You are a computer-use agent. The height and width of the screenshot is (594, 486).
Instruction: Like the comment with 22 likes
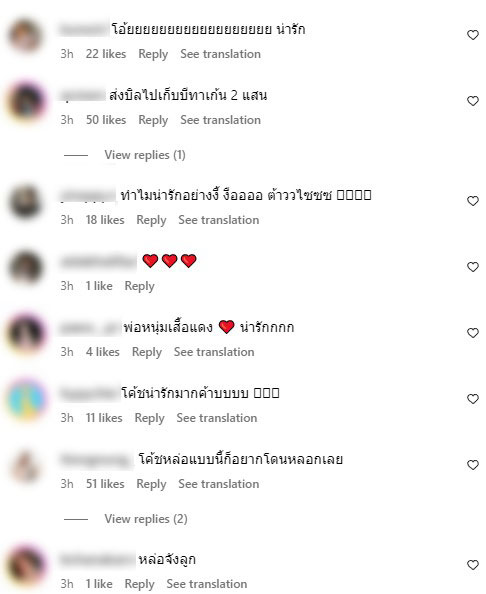coord(472,35)
